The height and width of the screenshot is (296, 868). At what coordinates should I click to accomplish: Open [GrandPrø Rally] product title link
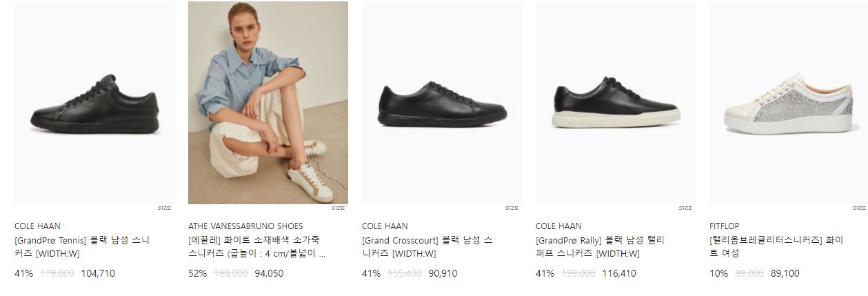(600, 247)
